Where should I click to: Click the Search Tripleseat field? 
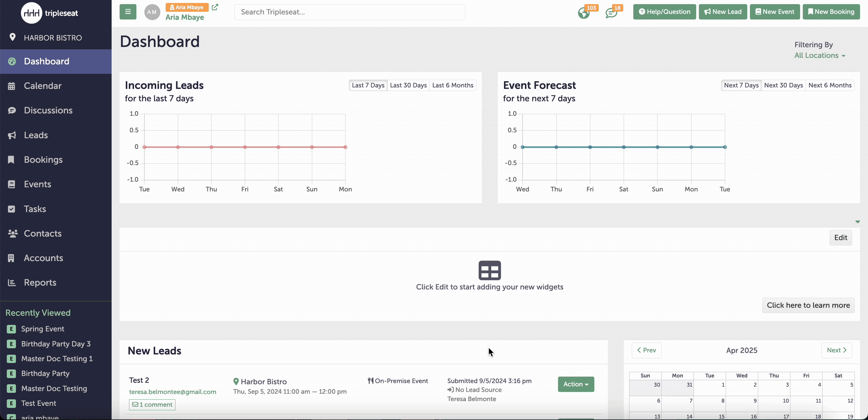[350, 12]
